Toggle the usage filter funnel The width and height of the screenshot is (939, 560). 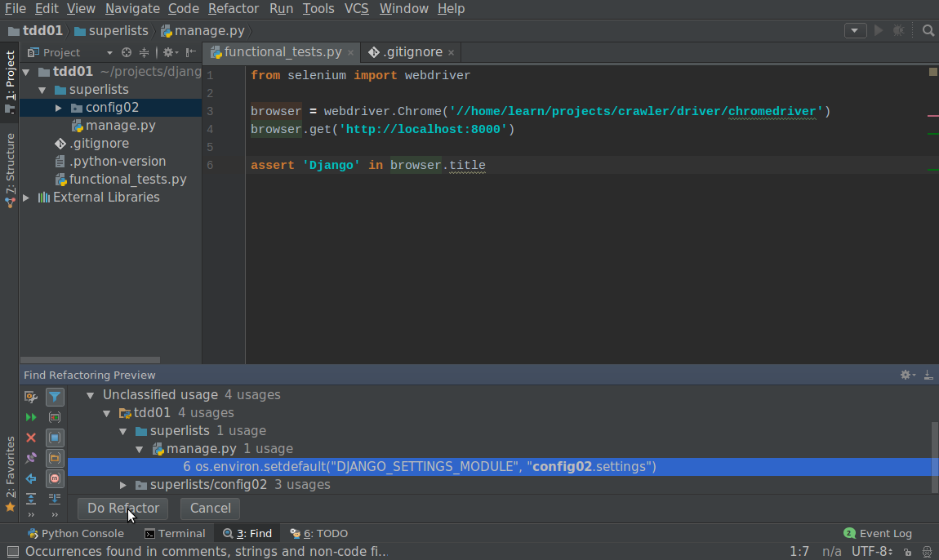(55, 397)
